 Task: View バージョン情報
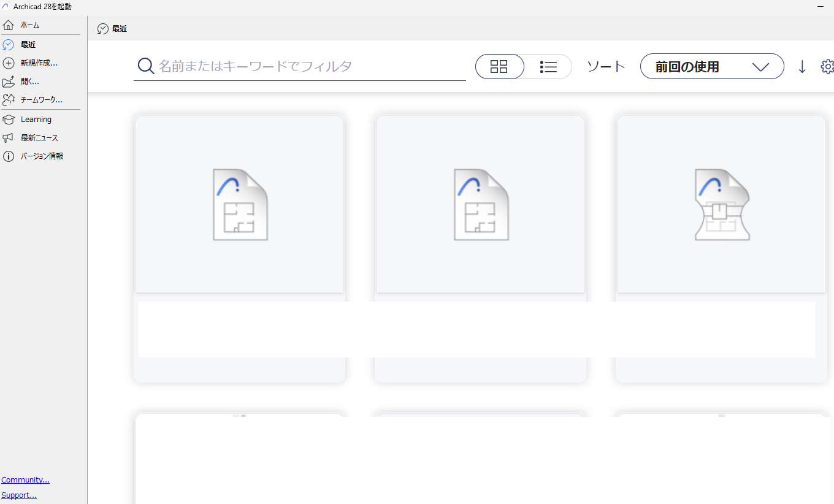[40, 156]
